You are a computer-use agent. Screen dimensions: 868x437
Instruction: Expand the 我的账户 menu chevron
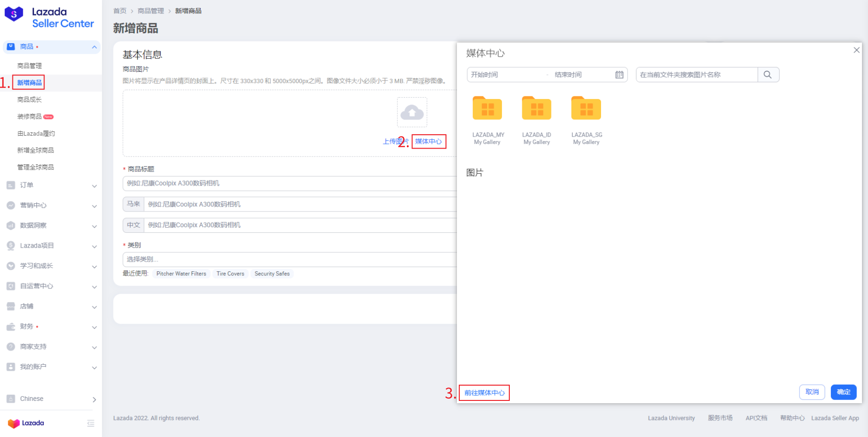(94, 368)
